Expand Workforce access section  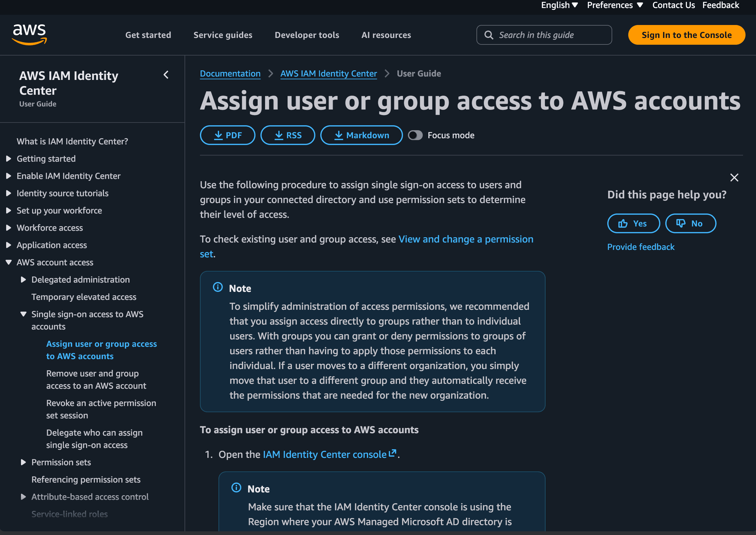pyautogui.click(x=9, y=228)
